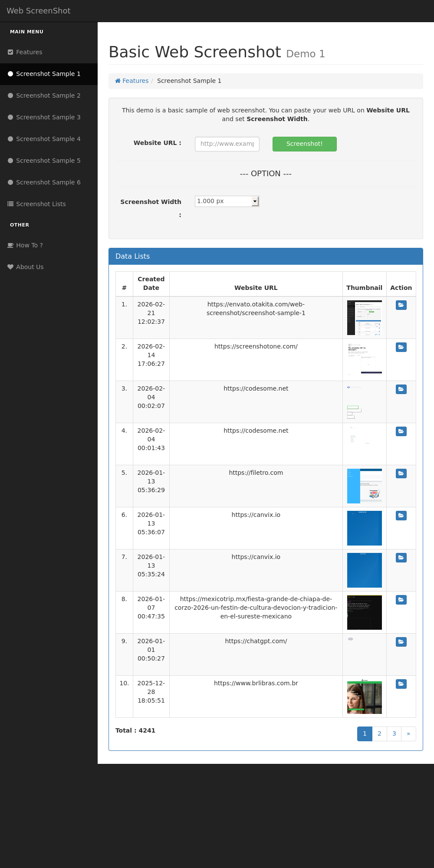This screenshot has width=434, height=868.
Task: Go to page 2 of data list
Action: [379, 734]
